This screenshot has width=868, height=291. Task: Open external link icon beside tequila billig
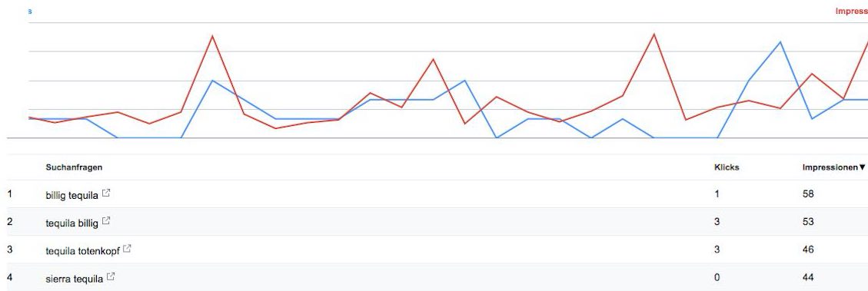tap(106, 220)
